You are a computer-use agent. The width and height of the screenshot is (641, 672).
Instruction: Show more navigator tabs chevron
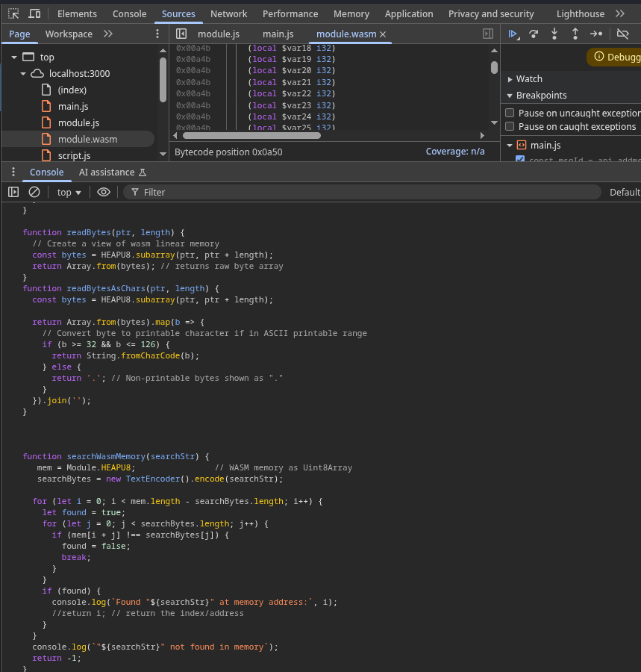point(108,34)
